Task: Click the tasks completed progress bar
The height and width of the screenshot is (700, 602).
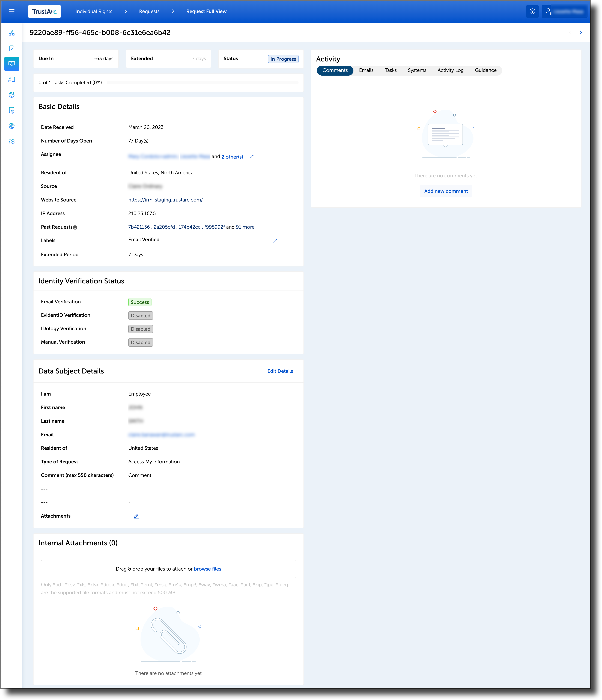Action: pyautogui.click(x=203, y=82)
